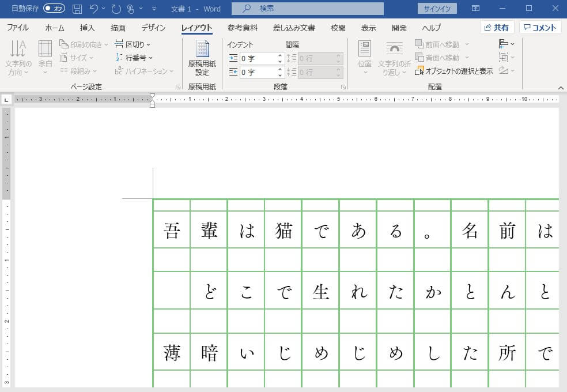The width and height of the screenshot is (567, 392).
Task: Decrease the right indent with spinner
Action: click(280, 75)
